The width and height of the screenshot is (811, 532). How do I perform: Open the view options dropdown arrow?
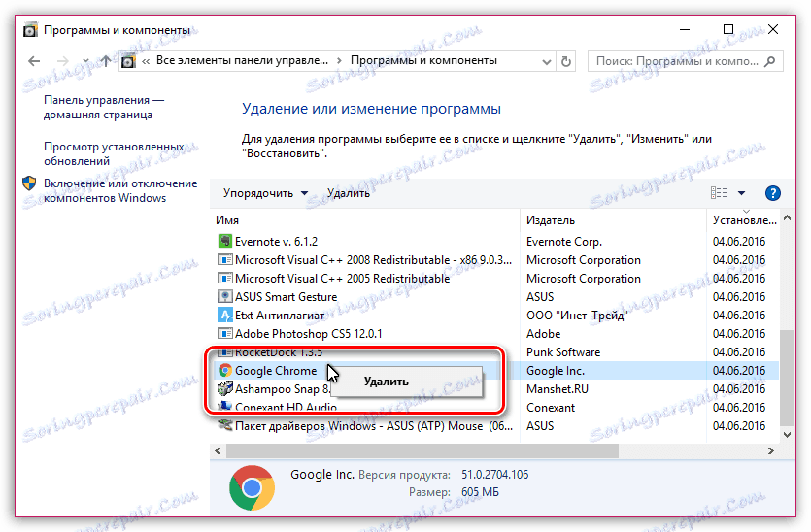(741, 193)
